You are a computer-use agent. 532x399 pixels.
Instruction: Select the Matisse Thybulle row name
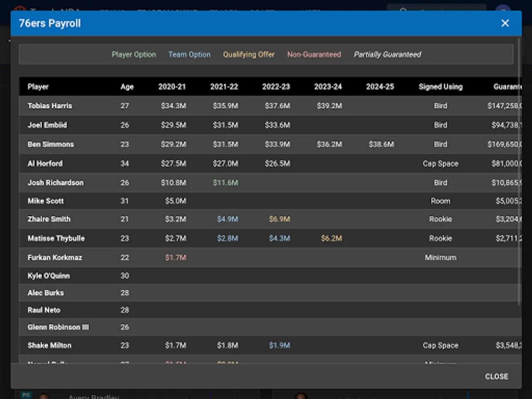point(56,238)
